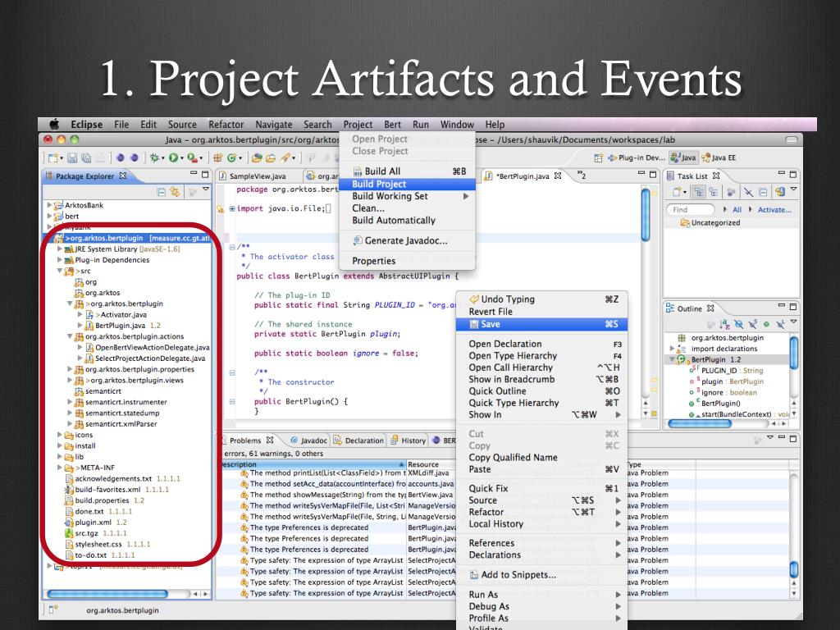This screenshot has height=630, width=840.
Task: Click the Open Perspective icon
Action: [x=599, y=157]
